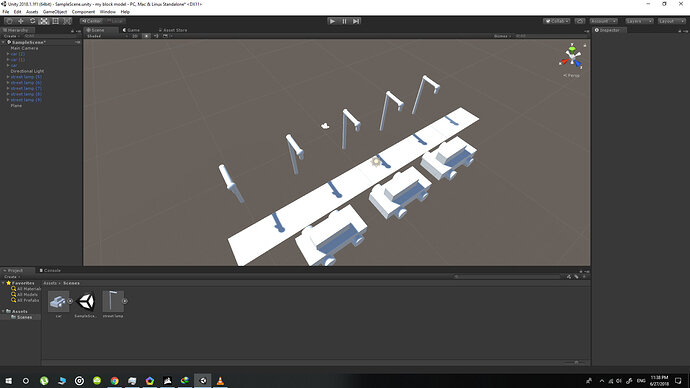
Task: Select the combined Transform tool
Action: [x=67, y=21]
